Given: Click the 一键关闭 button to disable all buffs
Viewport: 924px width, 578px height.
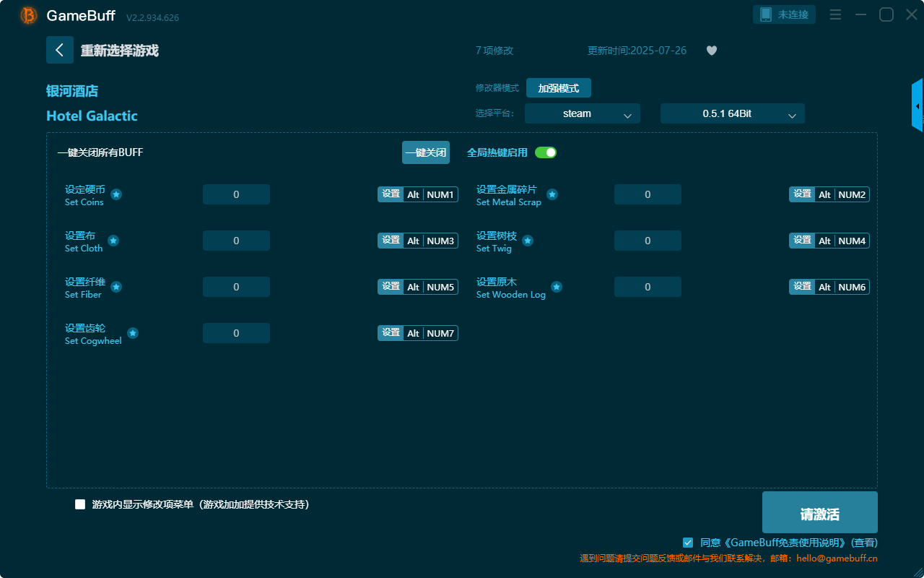Looking at the screenshot, I should click(426, 152).
